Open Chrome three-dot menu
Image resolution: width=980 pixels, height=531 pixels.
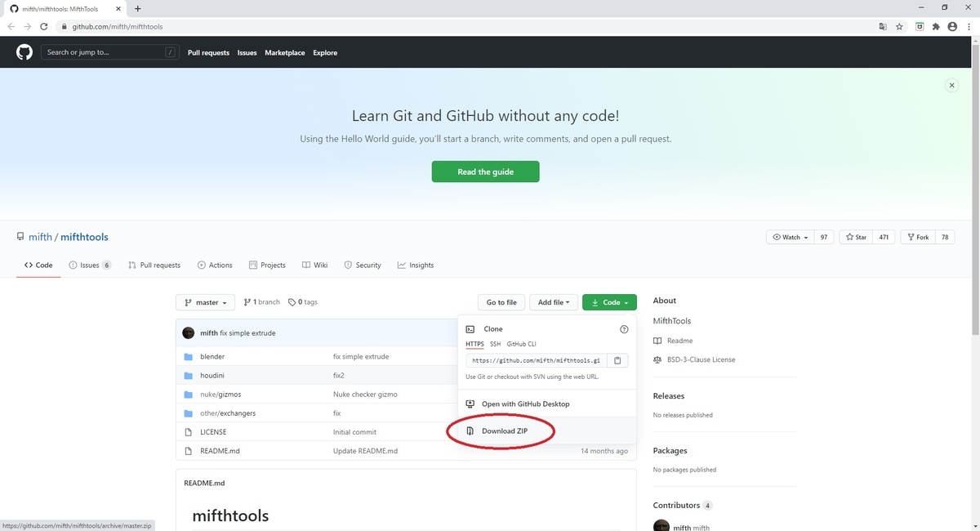pos(968,26)
